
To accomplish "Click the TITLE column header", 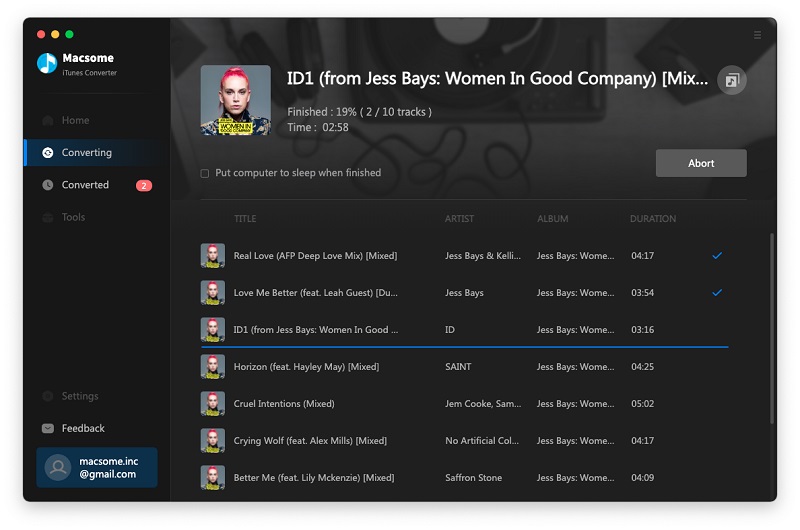I will coord(245,219).
